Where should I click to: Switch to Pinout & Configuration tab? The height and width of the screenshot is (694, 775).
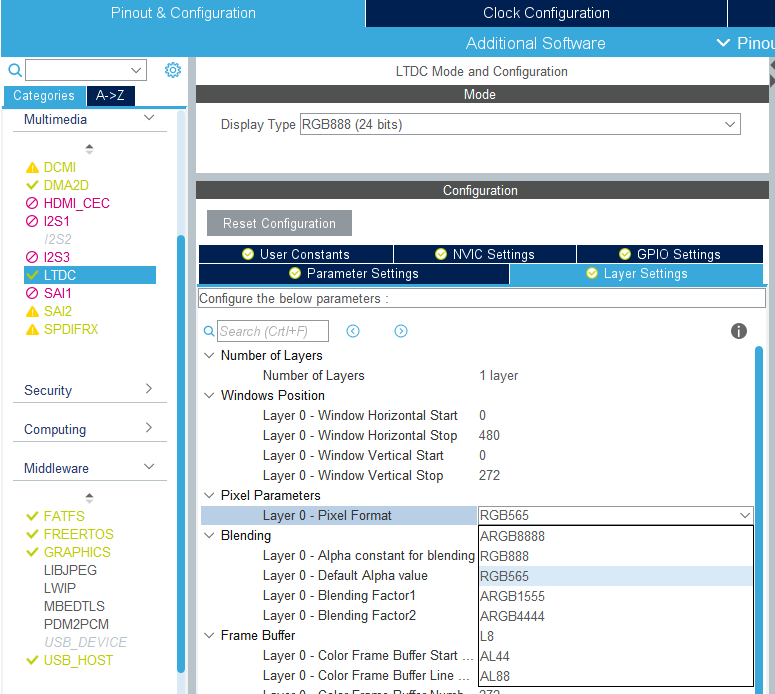[x=183, y=13]
